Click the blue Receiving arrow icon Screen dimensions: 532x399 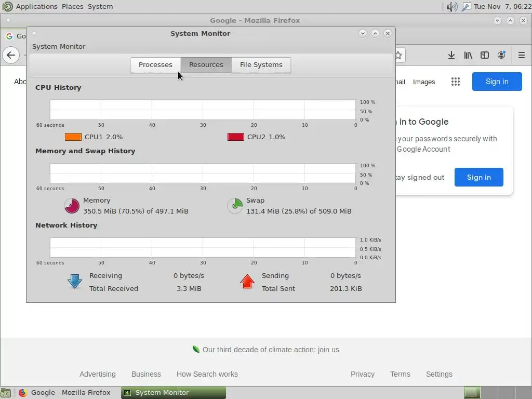[x=75, y=282]
